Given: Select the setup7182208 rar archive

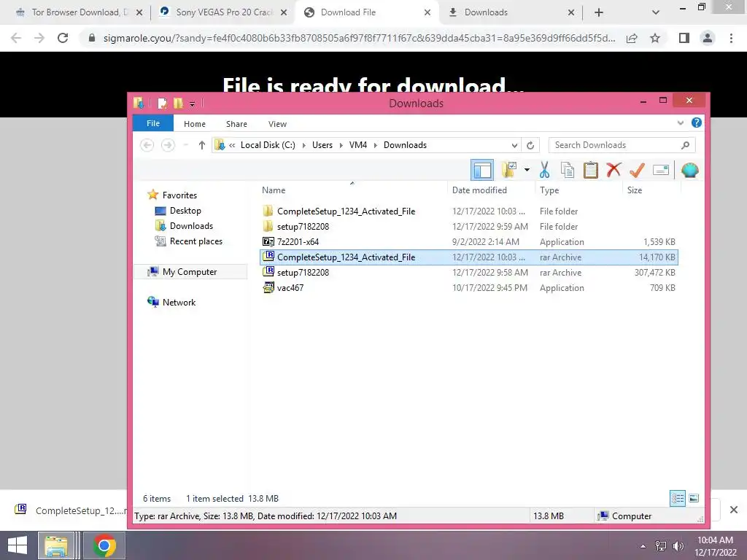Looking at the screenshot, I should 469,273.
